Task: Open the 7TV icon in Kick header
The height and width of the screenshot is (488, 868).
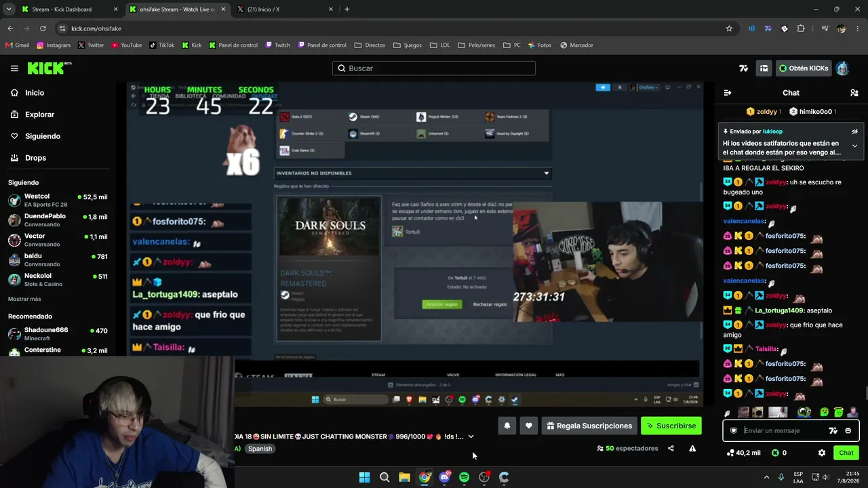Action: point(744,68)
